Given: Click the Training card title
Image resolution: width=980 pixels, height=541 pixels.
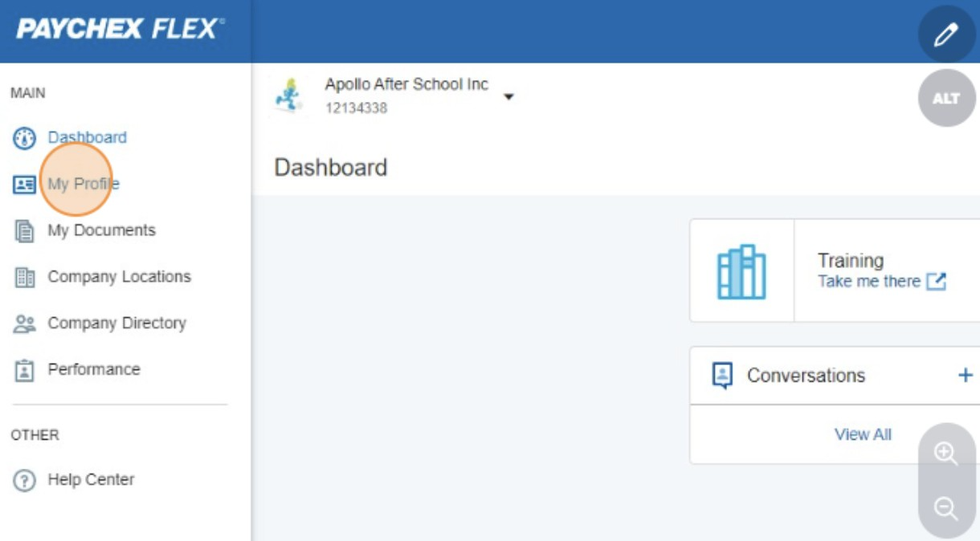Looking at the screenshot, I should [x=851, y=261].
